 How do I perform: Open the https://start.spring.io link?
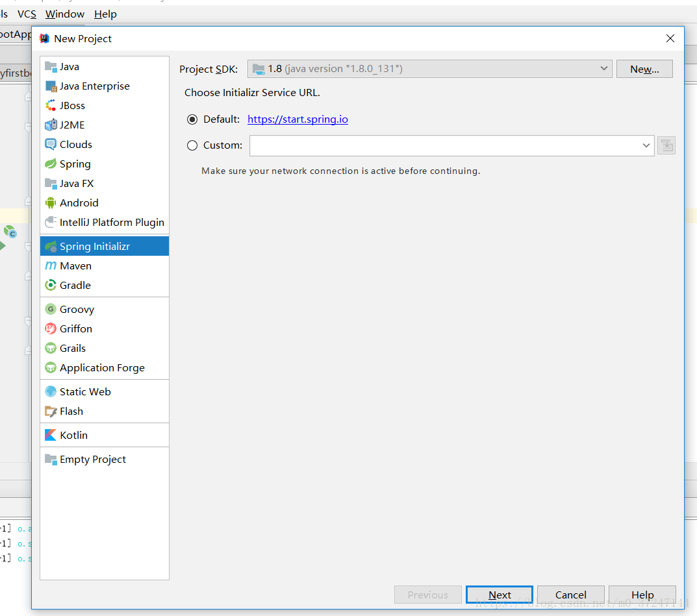(298, 119)
